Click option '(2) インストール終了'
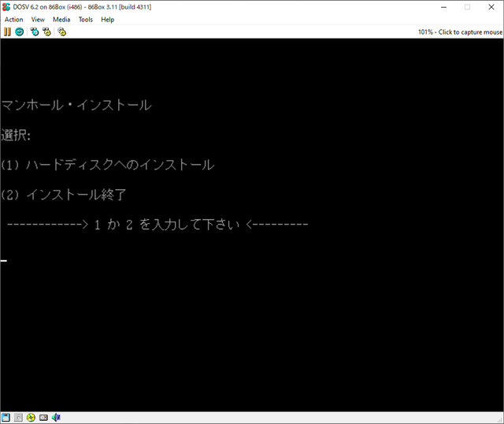This screenshot has height=424, width=504. point(63,195)
